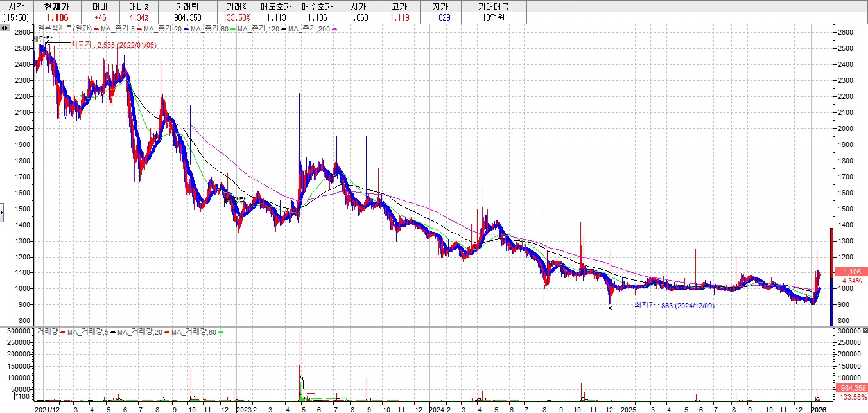Select the 일봉식차트(일간) legend label
This screenshot has height=413, width=868.
64,29
